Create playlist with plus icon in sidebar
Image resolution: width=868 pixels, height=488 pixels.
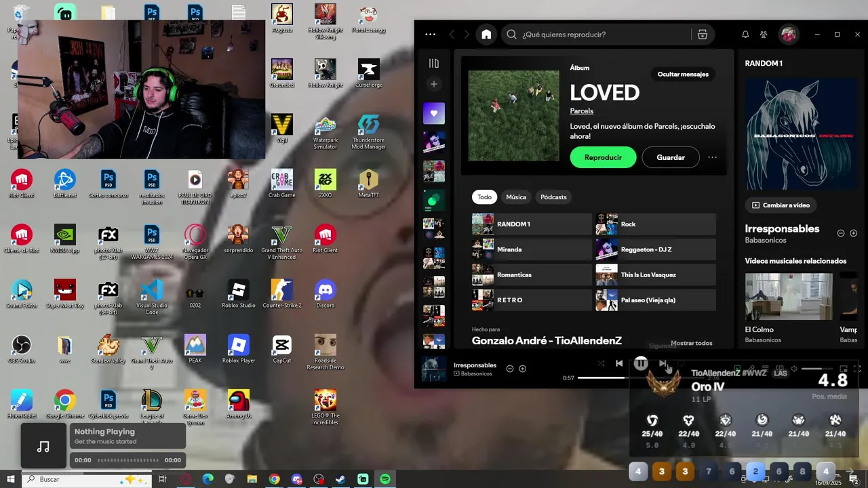434,84
